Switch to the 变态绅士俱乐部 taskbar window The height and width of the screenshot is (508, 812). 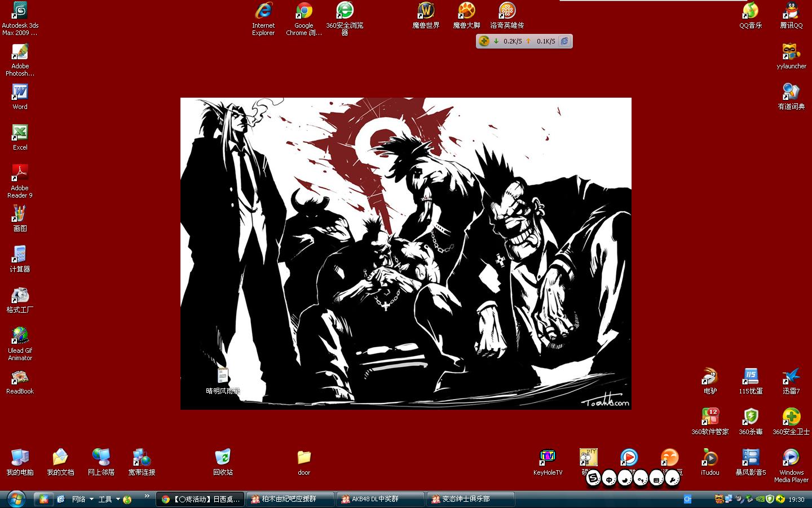click(x=471, y=499)
